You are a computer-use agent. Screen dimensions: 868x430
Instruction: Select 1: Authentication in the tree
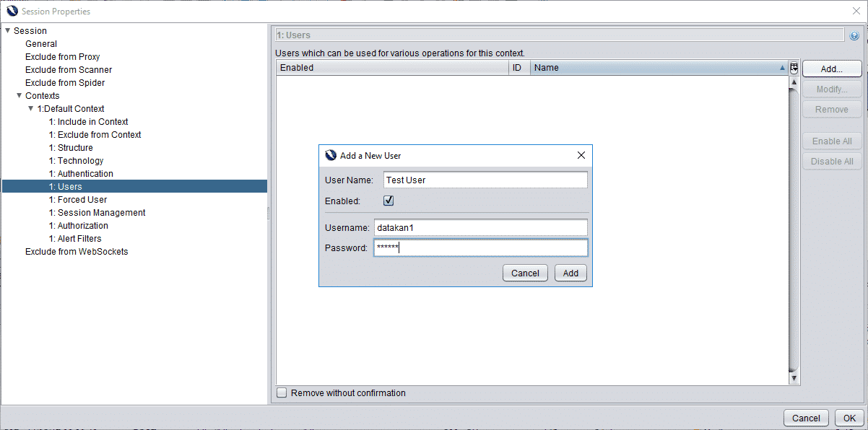point(81,173)
